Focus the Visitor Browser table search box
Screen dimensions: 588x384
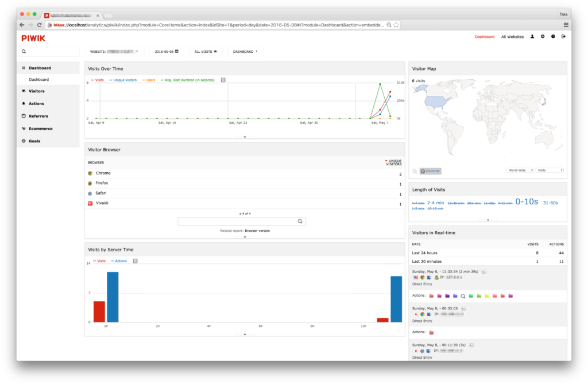click(242, 221)
